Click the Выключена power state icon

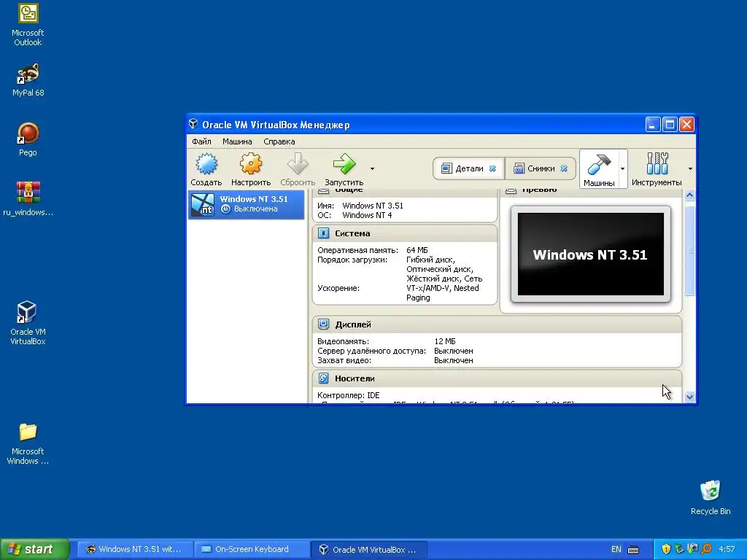[226, 209]
